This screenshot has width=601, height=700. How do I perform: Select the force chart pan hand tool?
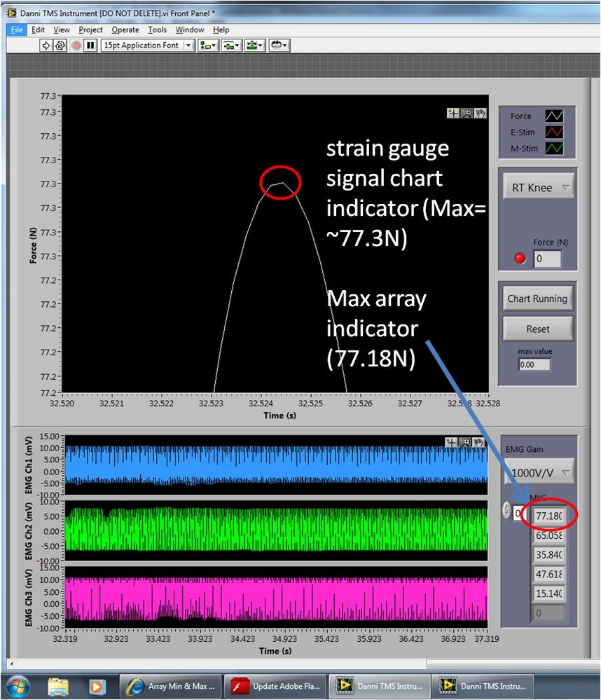[x=480, y=114]
